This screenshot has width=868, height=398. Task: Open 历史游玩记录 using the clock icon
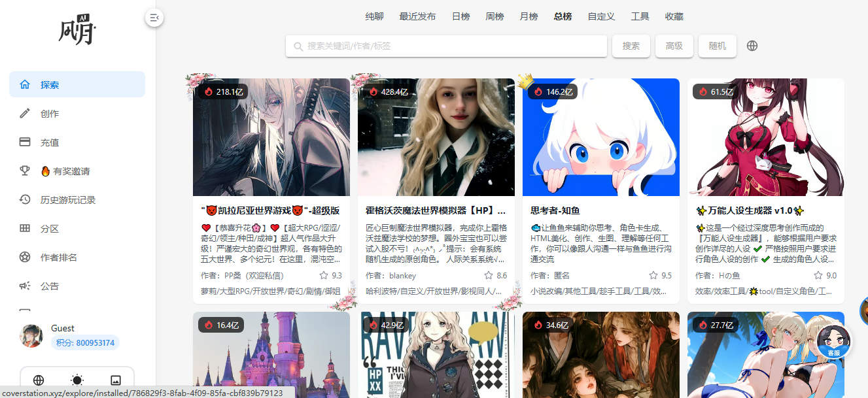pyautogui.click(x=25, y=199)
